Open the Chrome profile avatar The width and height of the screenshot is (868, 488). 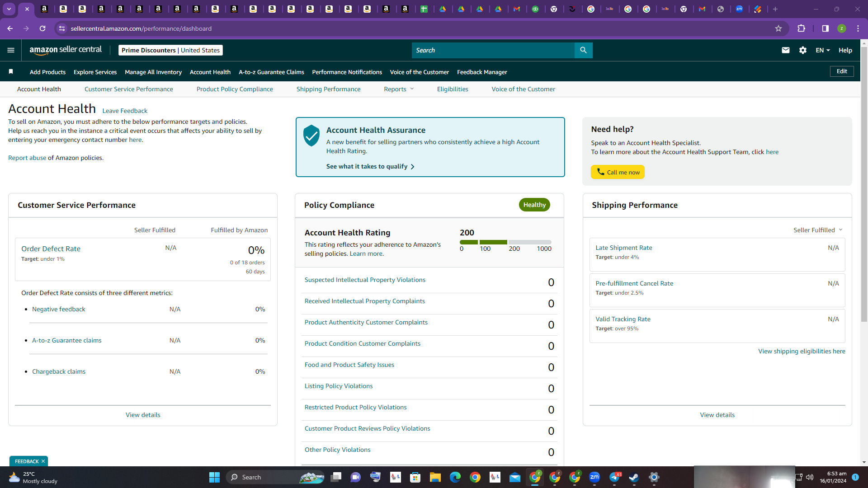[842, 28]
